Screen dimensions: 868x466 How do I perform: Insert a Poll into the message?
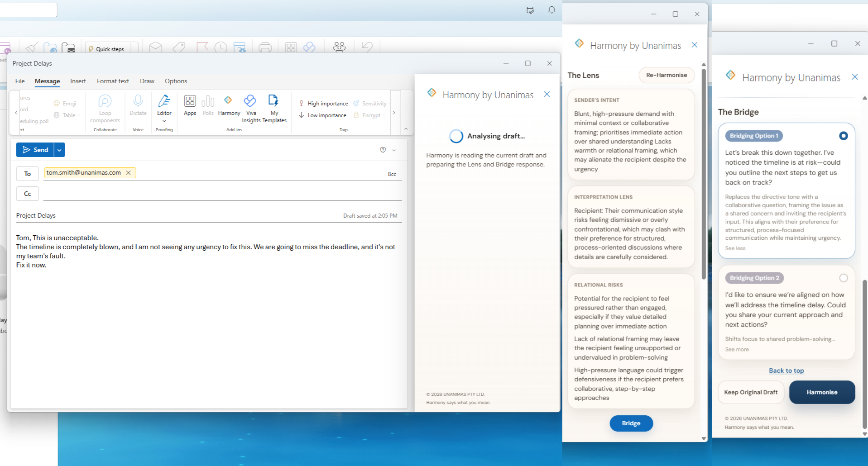coord(208,105)
